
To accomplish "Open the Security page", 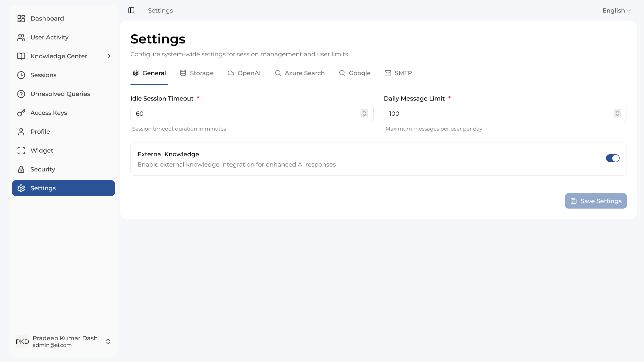I will [64, 169].
